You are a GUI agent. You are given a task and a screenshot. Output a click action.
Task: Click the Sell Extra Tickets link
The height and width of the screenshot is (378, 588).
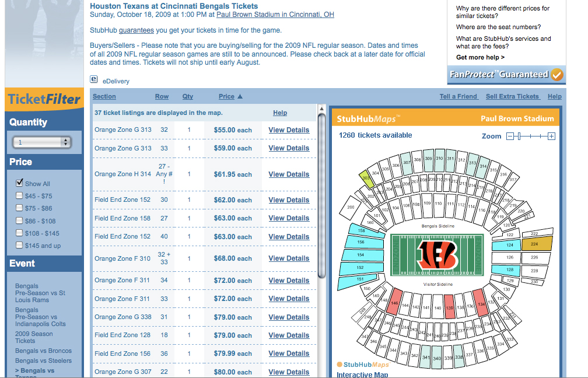point(512,97)
